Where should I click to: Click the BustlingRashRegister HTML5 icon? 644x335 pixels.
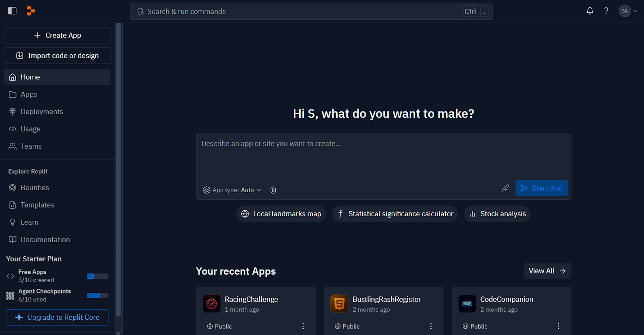[339, 304]
